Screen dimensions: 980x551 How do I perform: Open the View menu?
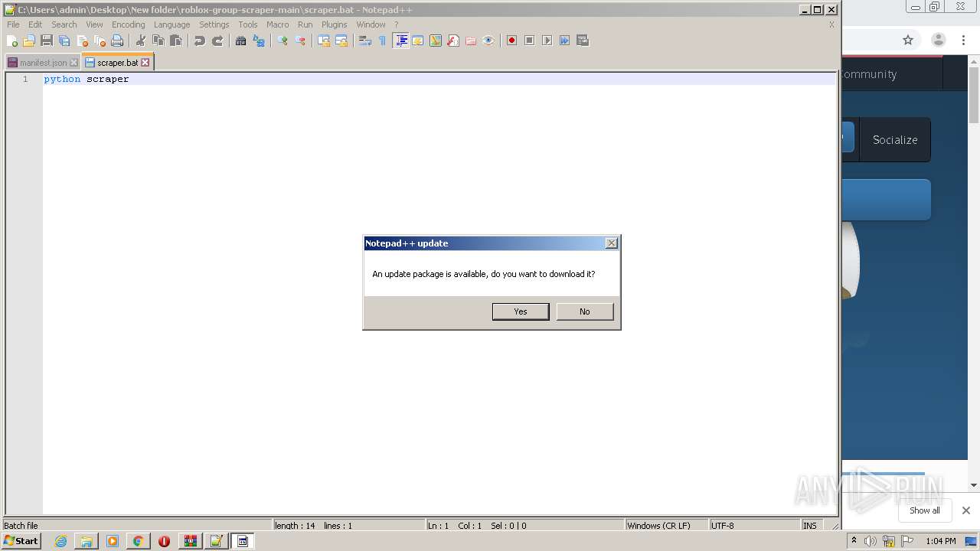[x=94, y=24]
